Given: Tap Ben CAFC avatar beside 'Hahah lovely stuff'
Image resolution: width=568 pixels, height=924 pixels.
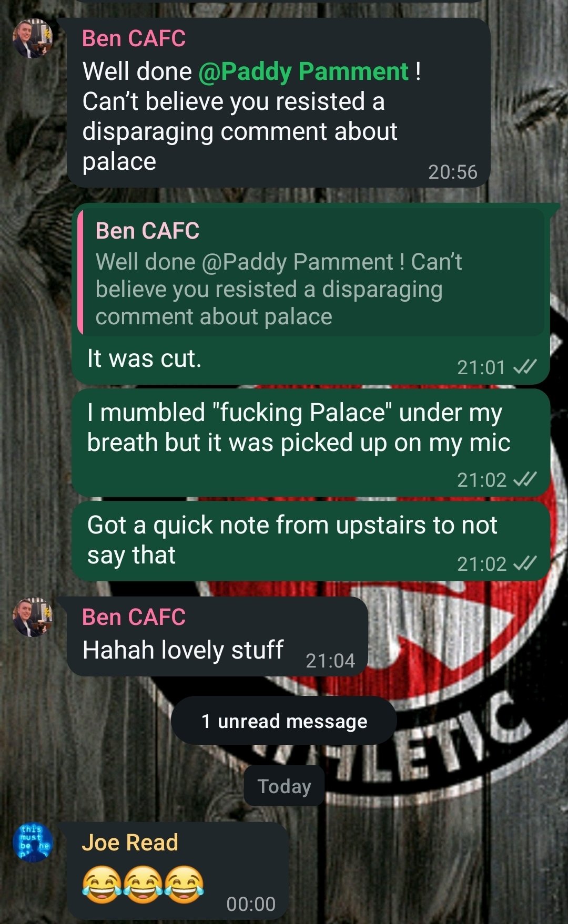Looking at the screenshot, I should [x=33, y=617].
